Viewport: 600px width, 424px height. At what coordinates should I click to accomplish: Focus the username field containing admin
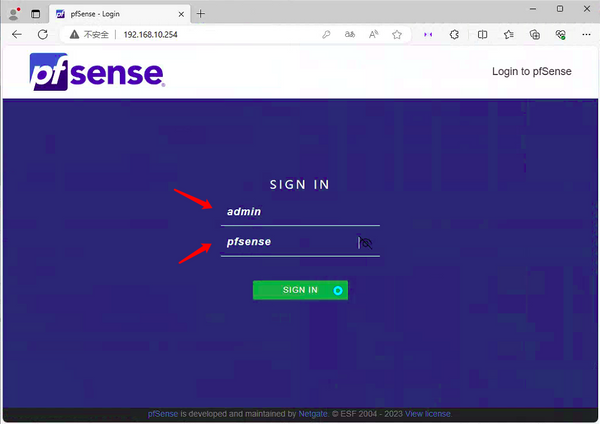point(300,212)
